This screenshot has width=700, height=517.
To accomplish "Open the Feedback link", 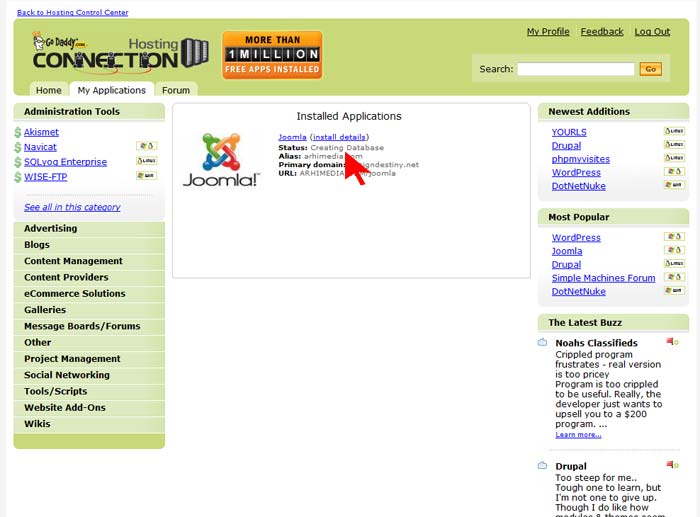I will (x=602, y=32).
